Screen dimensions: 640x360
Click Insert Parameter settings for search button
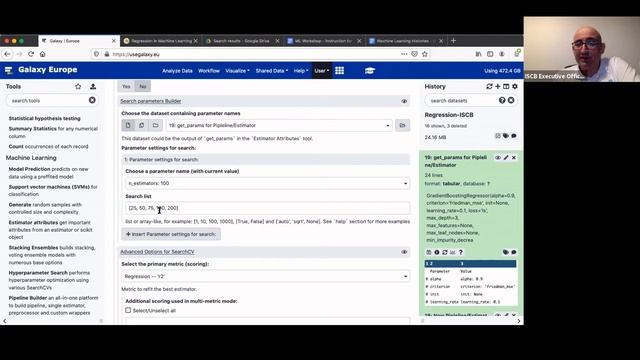[171, 234]
